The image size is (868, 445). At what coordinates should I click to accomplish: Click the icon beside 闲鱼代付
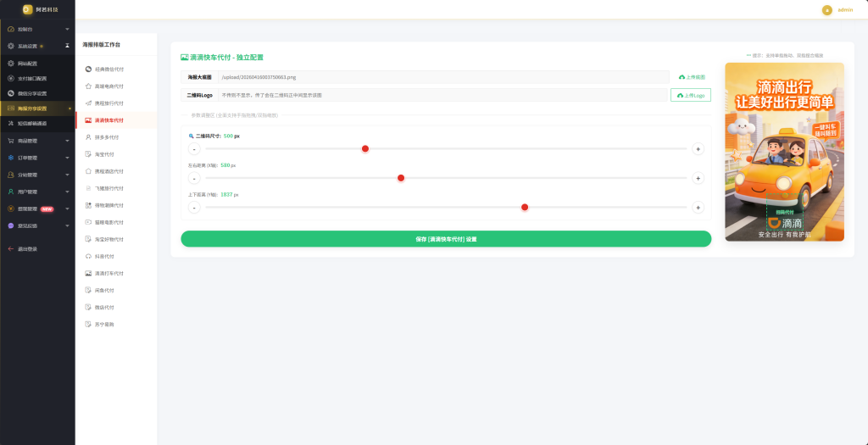point(88,291)
